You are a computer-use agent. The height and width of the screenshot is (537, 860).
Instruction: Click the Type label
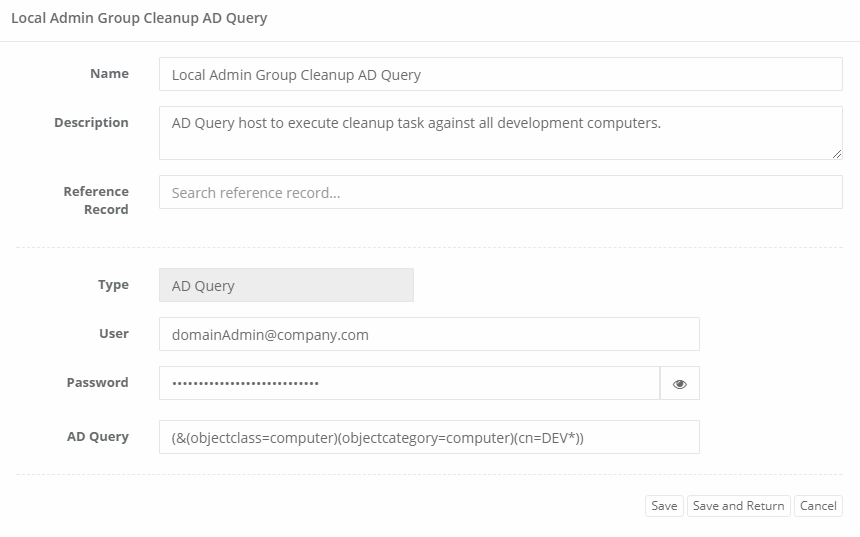(113, 285)
